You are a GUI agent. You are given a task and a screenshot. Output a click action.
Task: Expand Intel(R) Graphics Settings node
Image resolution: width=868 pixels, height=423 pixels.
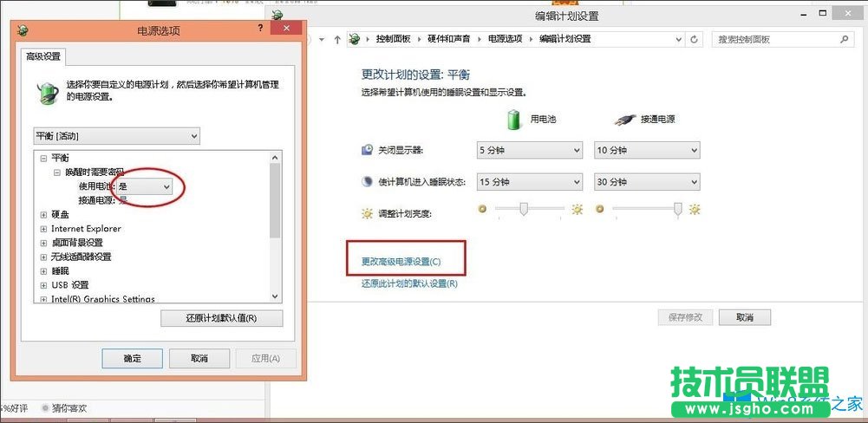click(43, 299)
